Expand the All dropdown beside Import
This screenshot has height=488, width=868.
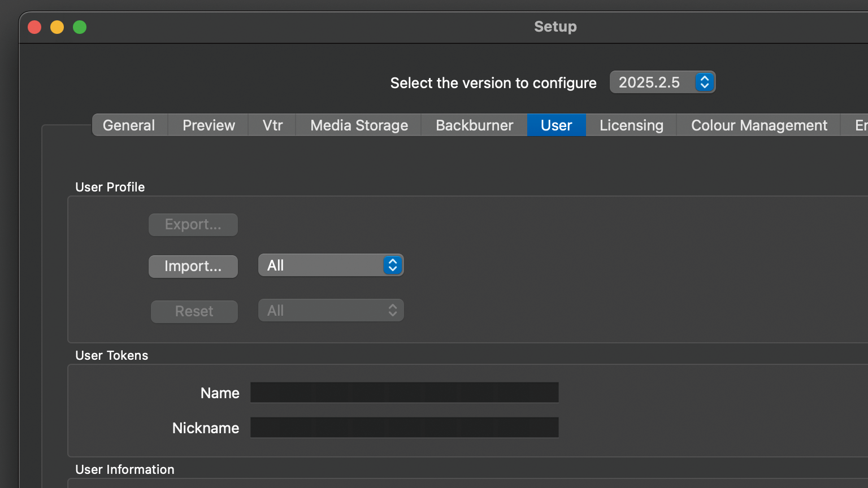click(x=331, y=265)
